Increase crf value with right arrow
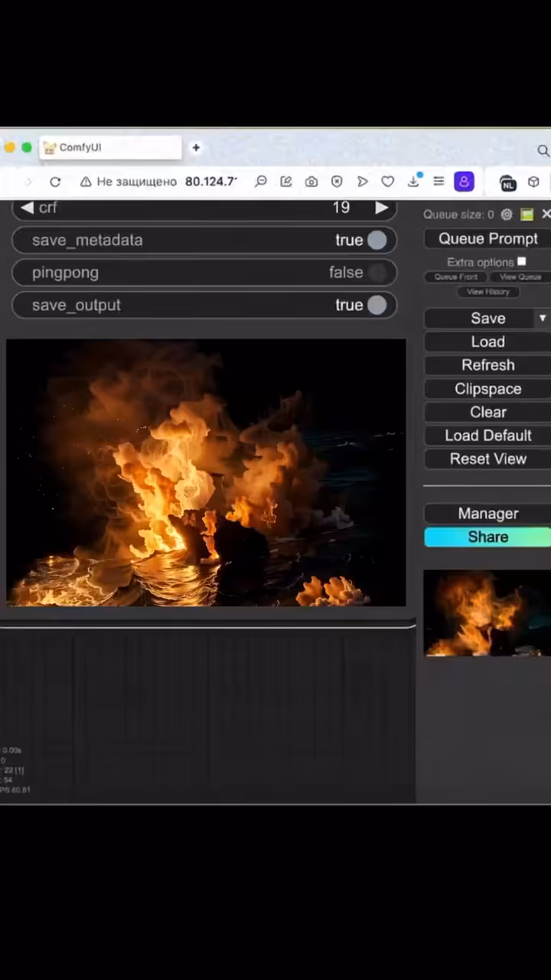Screen dimensions: 551x980 point(381,207)
